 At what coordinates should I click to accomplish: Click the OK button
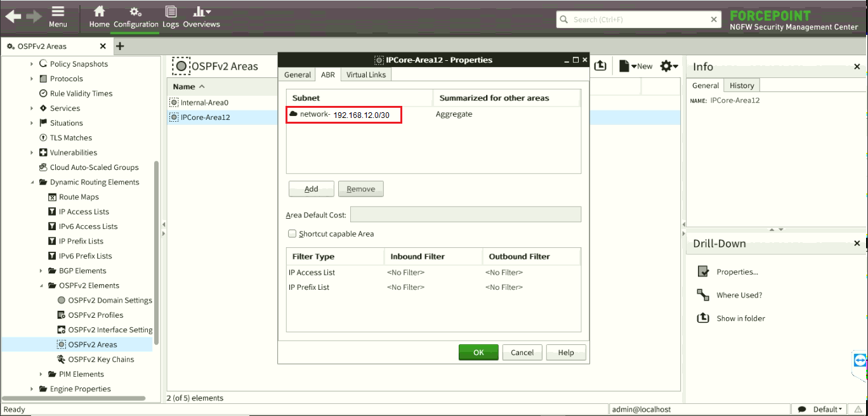(478, 353)
